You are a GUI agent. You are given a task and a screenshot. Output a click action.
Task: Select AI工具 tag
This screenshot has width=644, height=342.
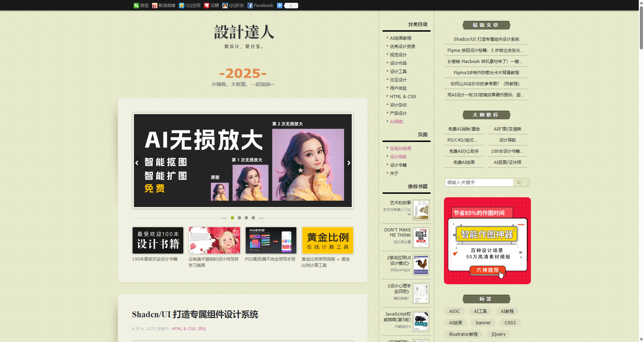(480, 311)
